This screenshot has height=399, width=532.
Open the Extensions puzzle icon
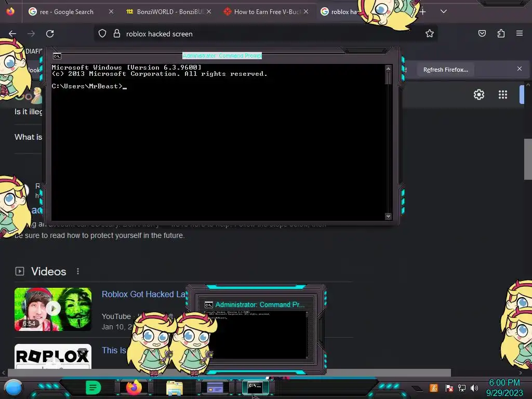point(501,33)
